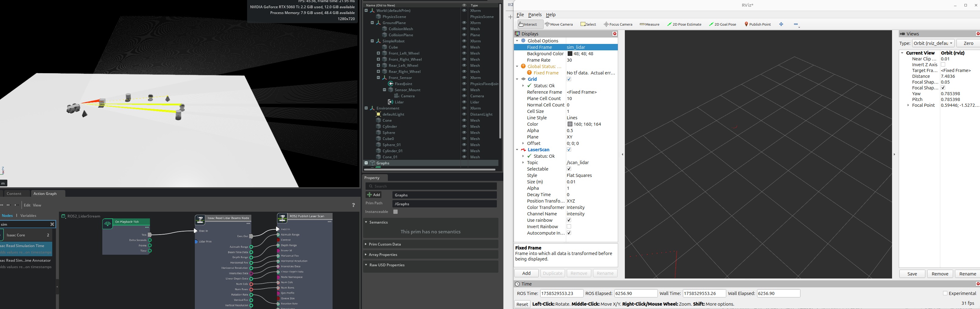Enable the Invert Z Axis checkbox

[x=943, y=65]
